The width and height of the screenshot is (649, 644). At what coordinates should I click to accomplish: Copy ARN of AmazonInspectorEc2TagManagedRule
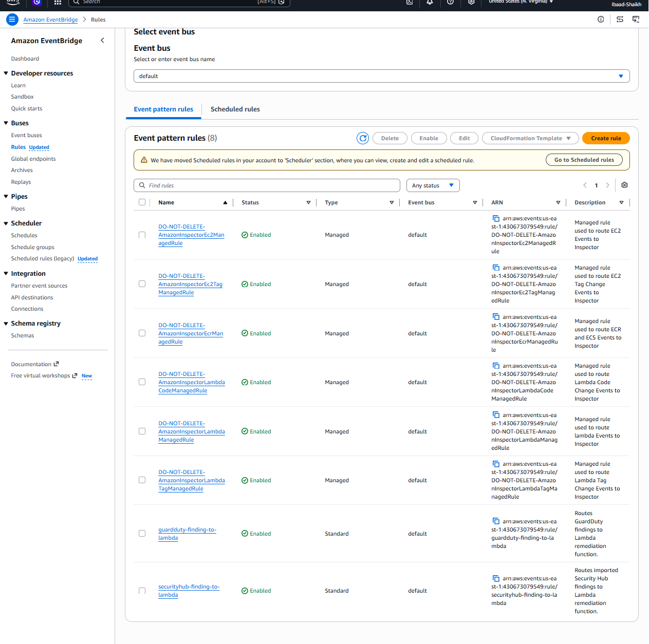pyautogui.click(x=496, y=268)
